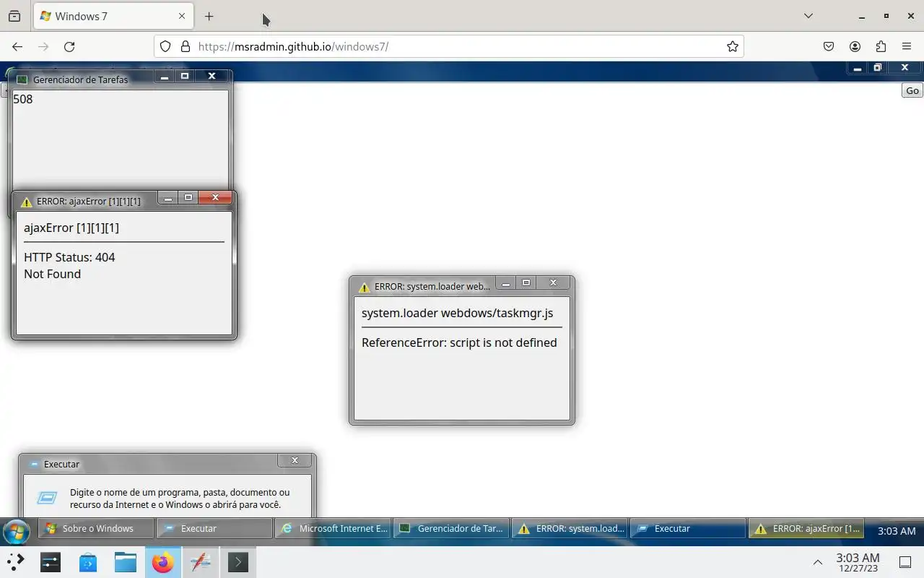924x578 pixels.
Task: Open the Discover software store icon
Action: pos(88,562)
